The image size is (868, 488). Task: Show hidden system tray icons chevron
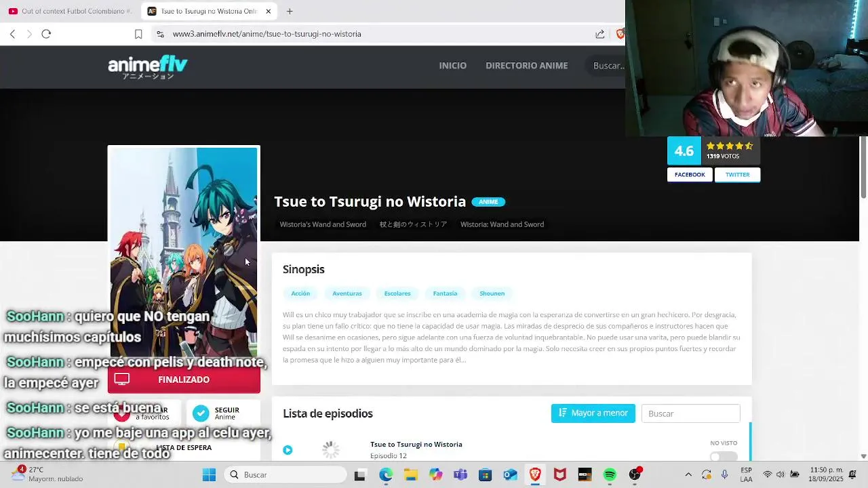pos(688,474)
